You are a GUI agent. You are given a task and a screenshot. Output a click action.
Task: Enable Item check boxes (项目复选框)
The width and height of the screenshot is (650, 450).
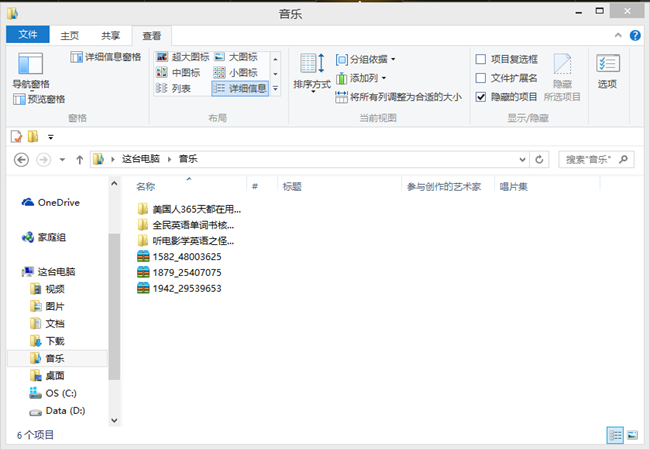coord(506,59)
